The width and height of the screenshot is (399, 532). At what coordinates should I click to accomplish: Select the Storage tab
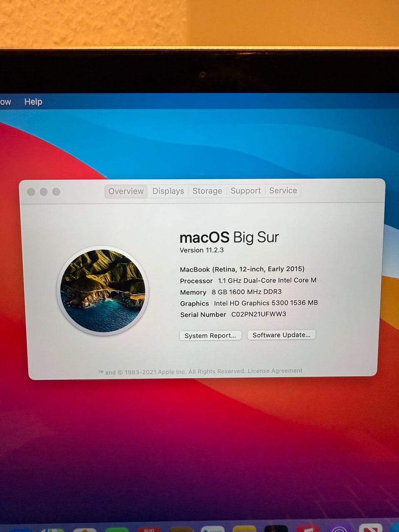(207, 191)
